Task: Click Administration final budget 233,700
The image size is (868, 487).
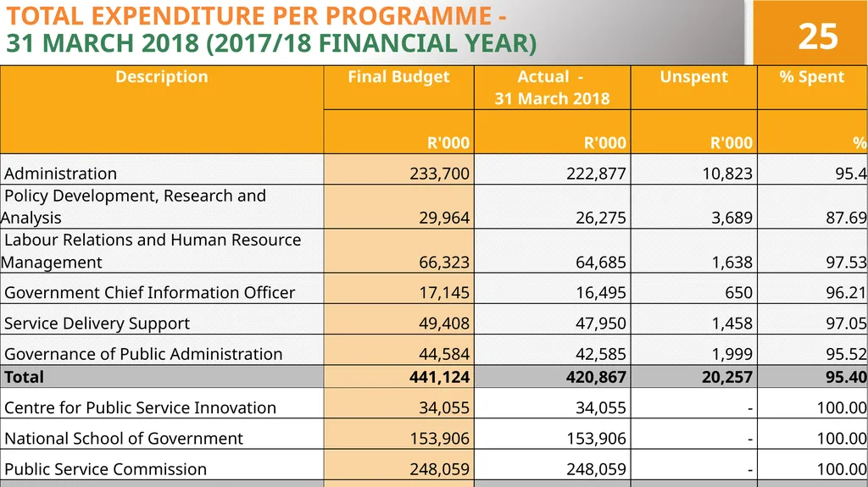Action: [440, 174]
